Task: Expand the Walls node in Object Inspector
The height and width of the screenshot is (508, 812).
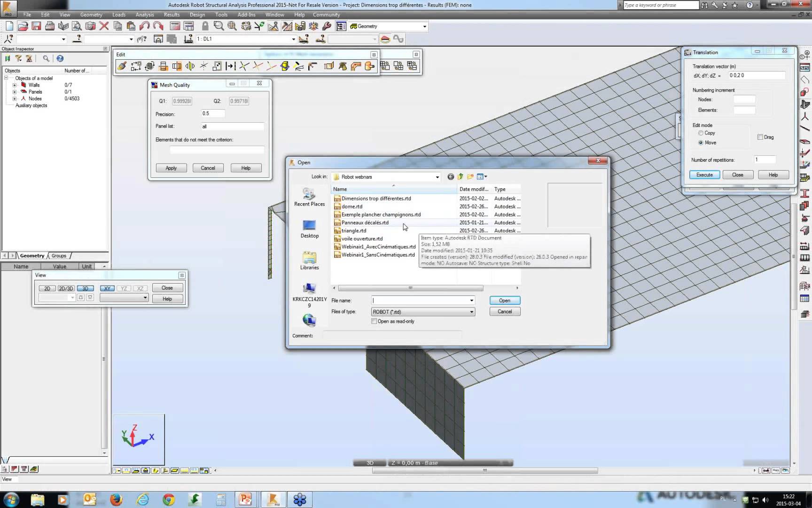Action: [15, 85]
